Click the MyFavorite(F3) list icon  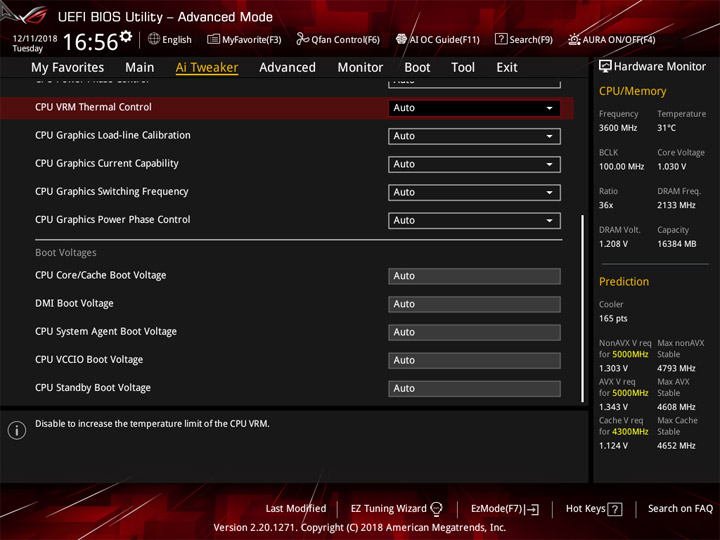[213, 39]
